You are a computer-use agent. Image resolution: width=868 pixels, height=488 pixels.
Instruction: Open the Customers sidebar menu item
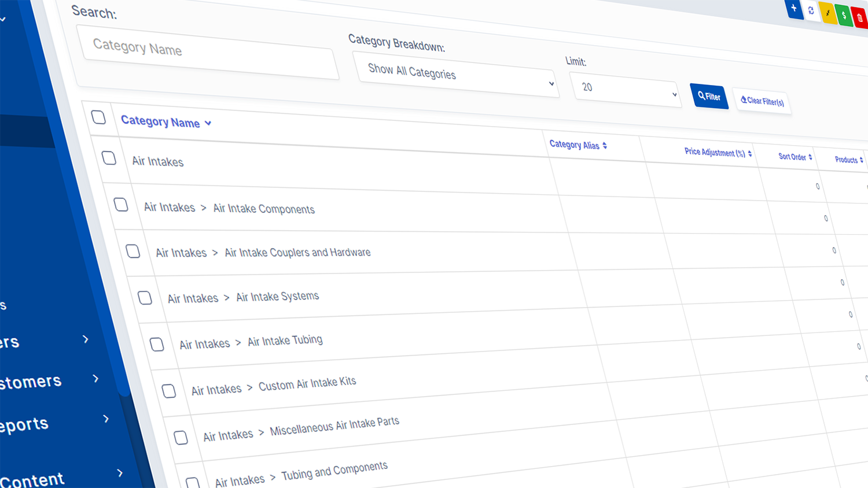click(31, 382)
